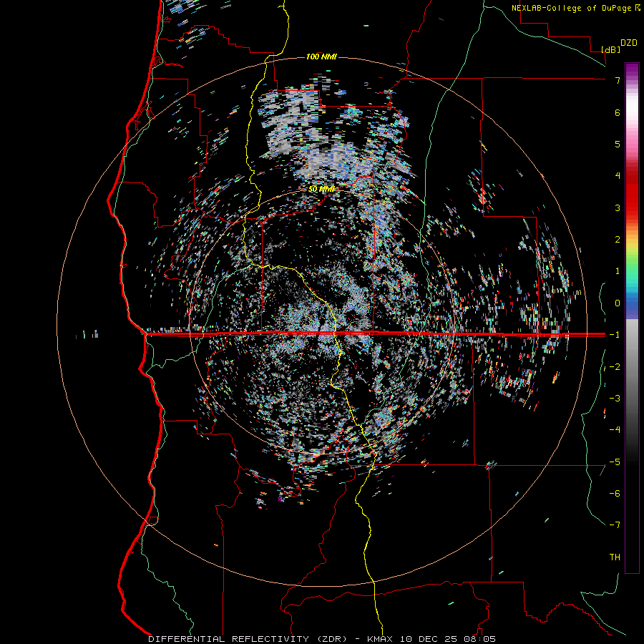Click the red section of the color bar
Screen dimensions: 644x644
pyautogui.click(x=632, y=193)
